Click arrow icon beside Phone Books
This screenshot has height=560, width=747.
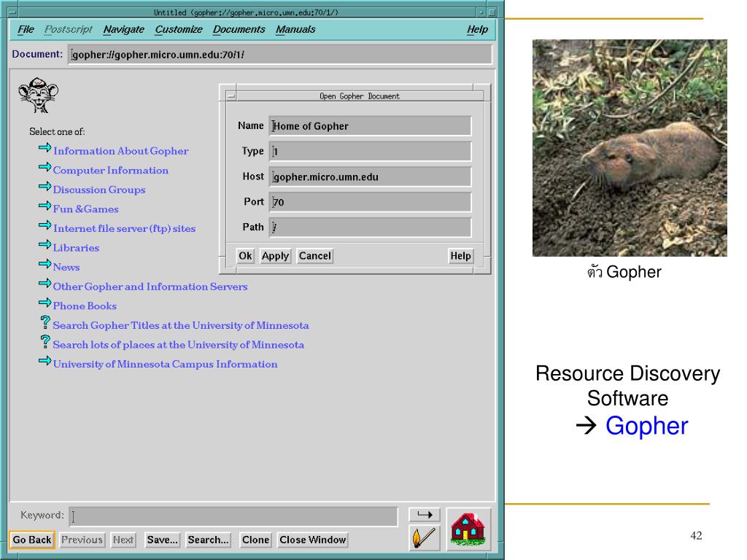[44, 303]
